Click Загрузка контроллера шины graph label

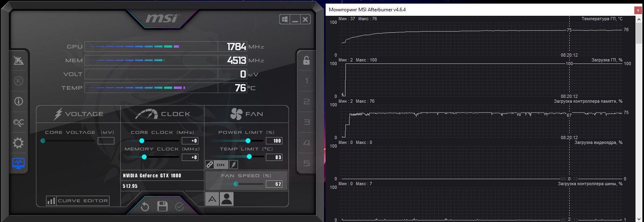click(590, 184)
